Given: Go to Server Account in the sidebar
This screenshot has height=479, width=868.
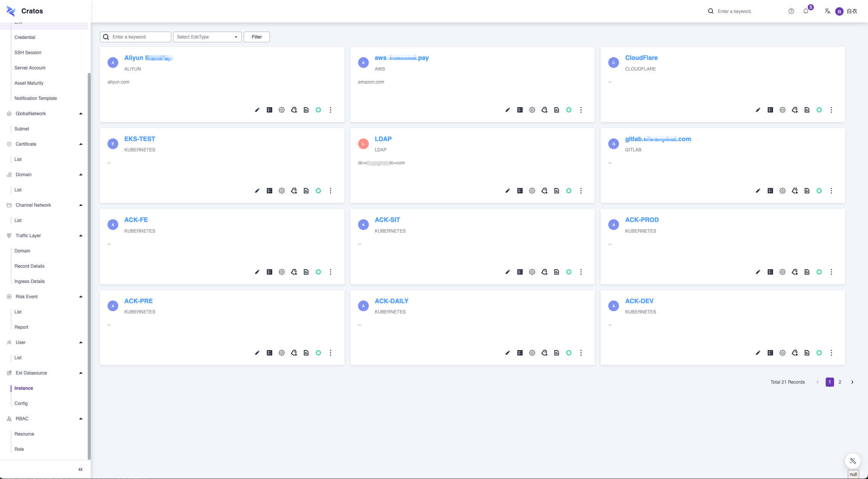Looking at the screenshot, I should click(30, 68).
